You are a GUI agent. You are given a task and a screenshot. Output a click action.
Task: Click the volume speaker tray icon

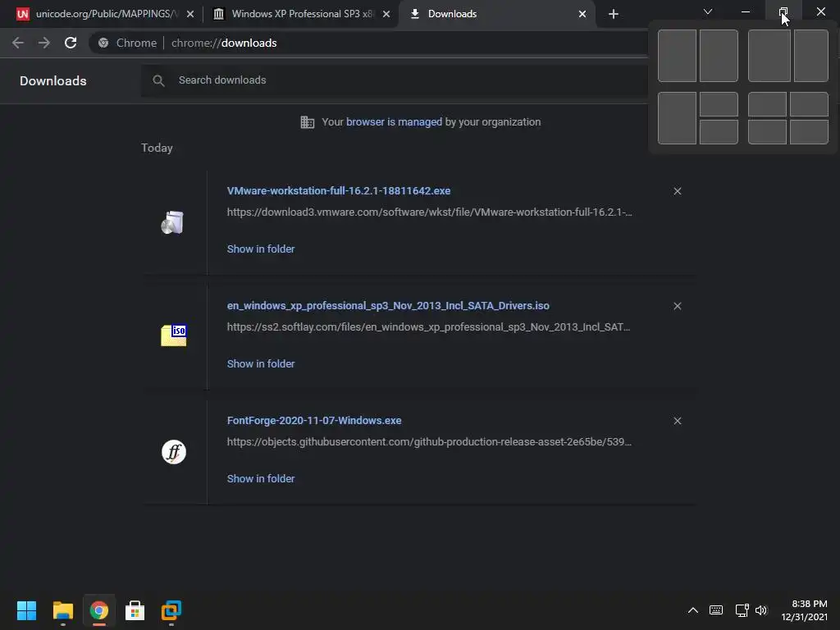(x=761, y=610)
